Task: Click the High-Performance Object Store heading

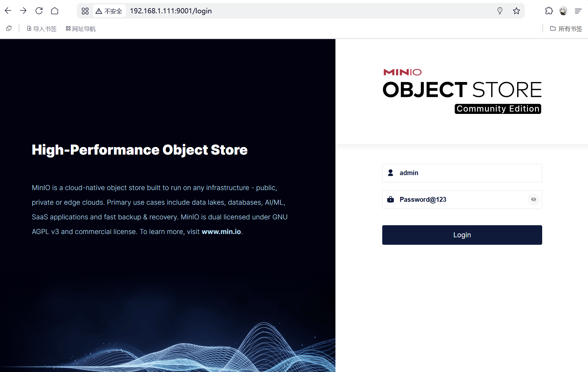Action: pos(140,150)
